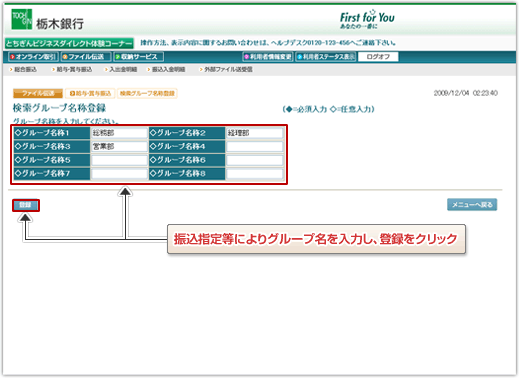520x378 pixels.
Task: Click the empty グループ名称6 field
Action: tap(254, 160)
